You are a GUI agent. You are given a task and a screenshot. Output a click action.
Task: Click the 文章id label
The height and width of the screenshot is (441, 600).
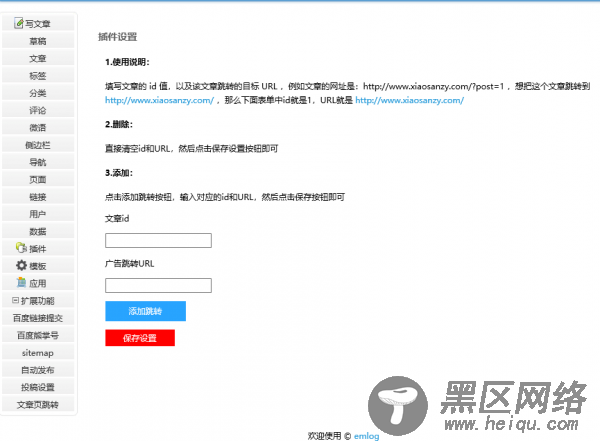117,218
